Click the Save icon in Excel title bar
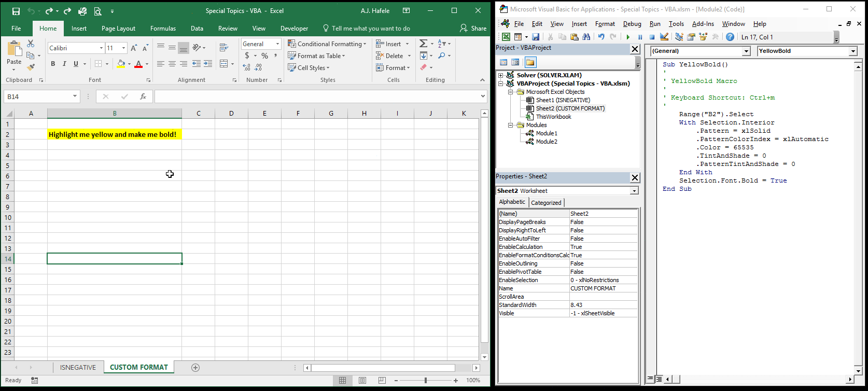The height and width of the screenshot is (391, 868). [16, 11]
